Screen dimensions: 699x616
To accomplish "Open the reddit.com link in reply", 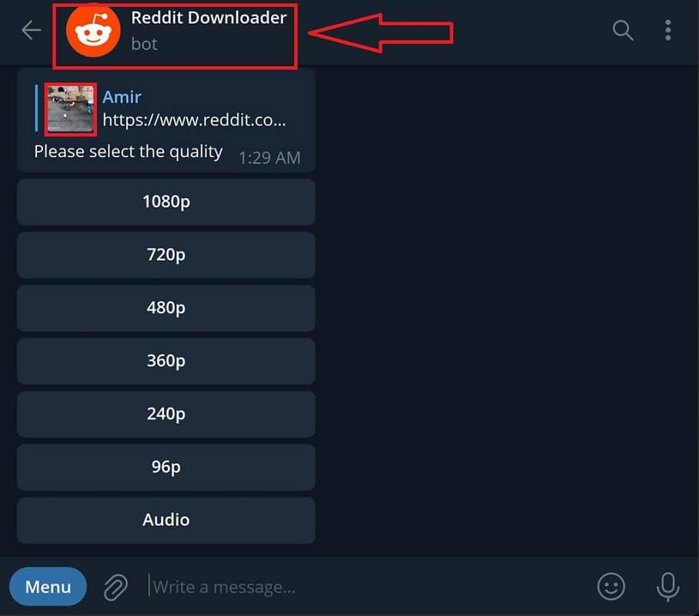I will (194, 120).
